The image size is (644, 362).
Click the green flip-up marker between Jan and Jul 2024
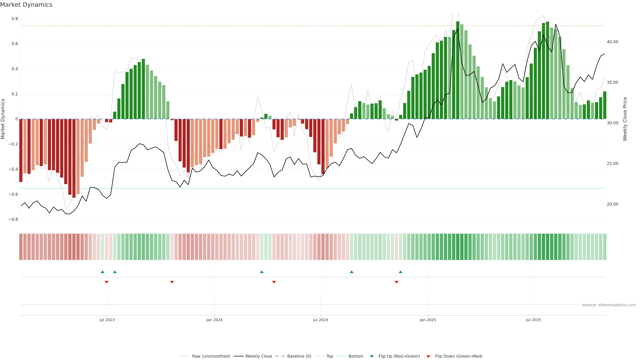click(x=262, y=272)
